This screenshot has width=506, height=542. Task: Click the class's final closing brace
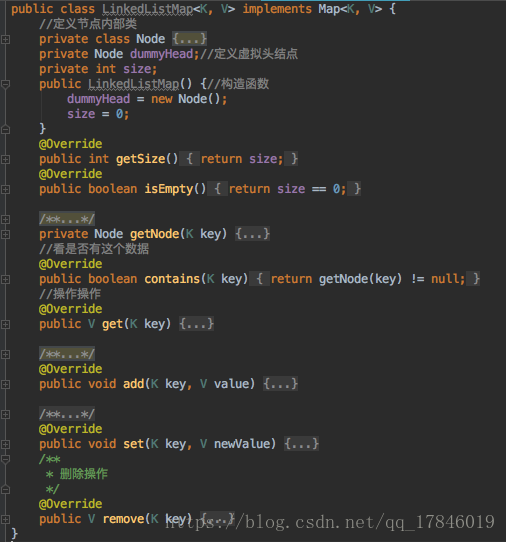coord(14,533)
